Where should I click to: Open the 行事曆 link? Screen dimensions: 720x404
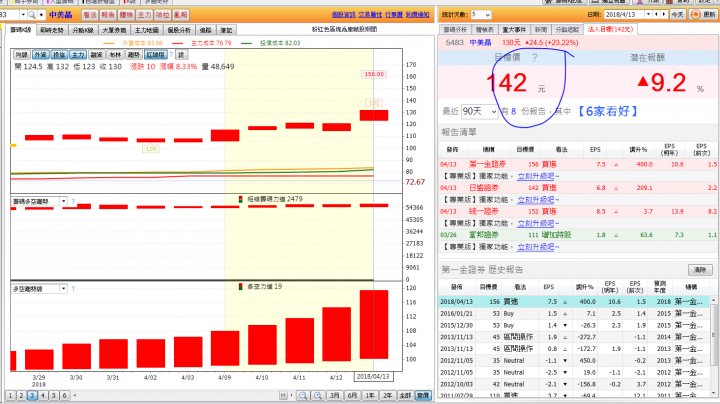coord(394,15)
